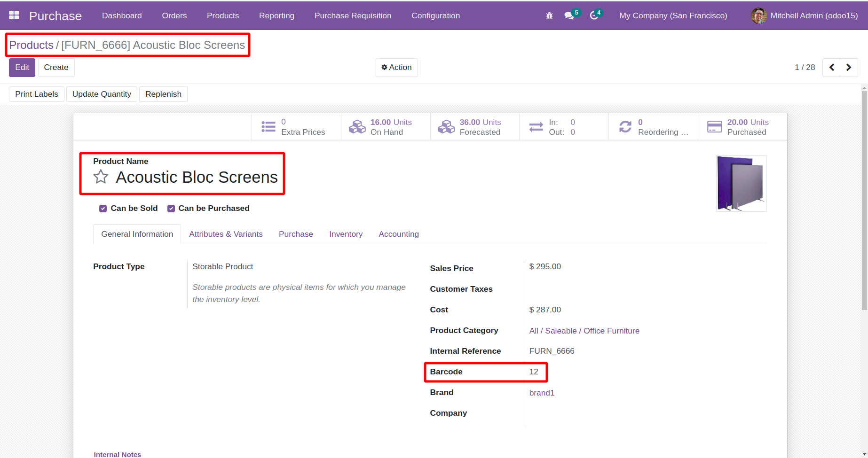
Task: Click the Edit button
Action: (x=22, y=67)
